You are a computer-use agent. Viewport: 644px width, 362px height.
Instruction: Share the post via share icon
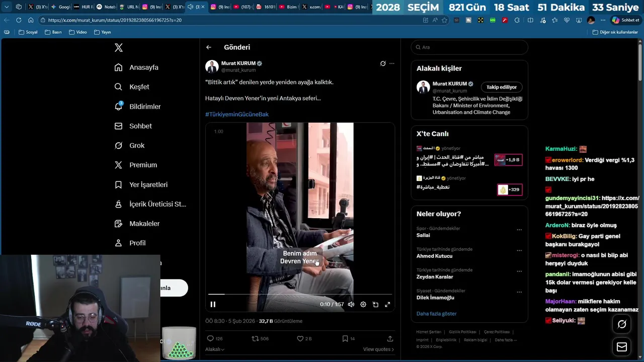[x=390, y=339]
